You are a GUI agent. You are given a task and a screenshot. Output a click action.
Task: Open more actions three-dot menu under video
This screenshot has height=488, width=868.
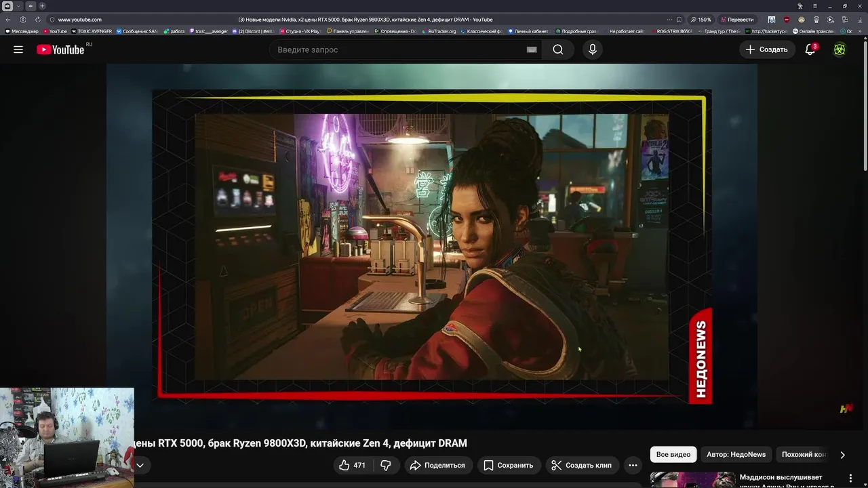(x=633, y=465)
